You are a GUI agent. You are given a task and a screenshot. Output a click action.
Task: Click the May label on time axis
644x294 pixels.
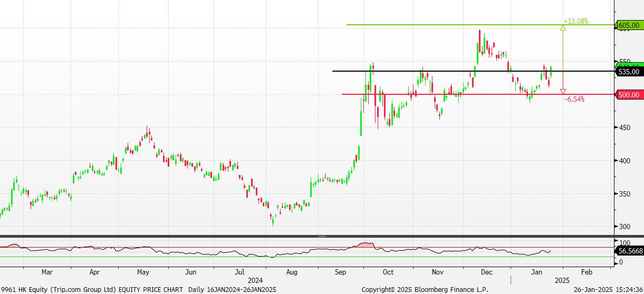[x=143, y=272]
